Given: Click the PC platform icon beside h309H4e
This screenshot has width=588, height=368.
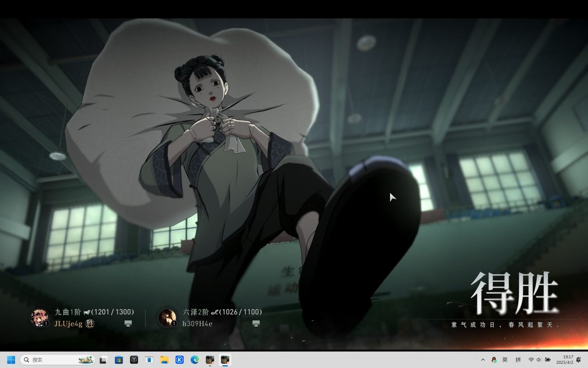Looking at the screenshot, I should (256, 324).
